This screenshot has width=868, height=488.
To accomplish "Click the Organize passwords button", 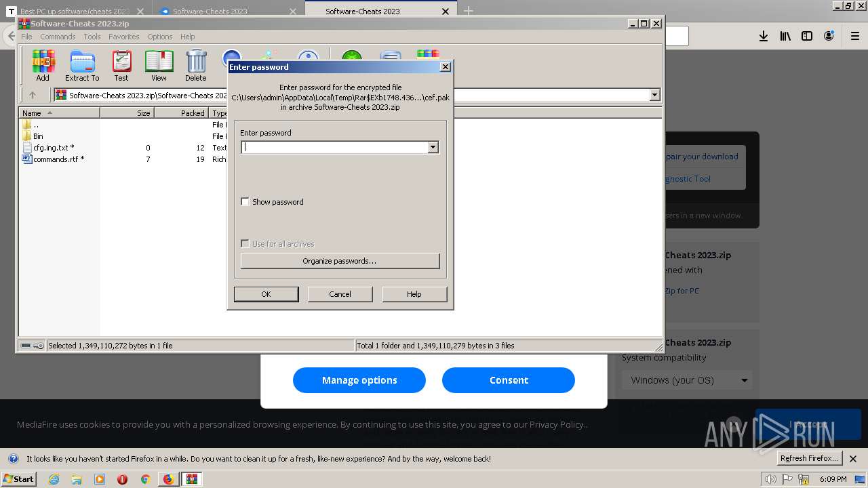I will pyautogui.click(x=340, y=261).
